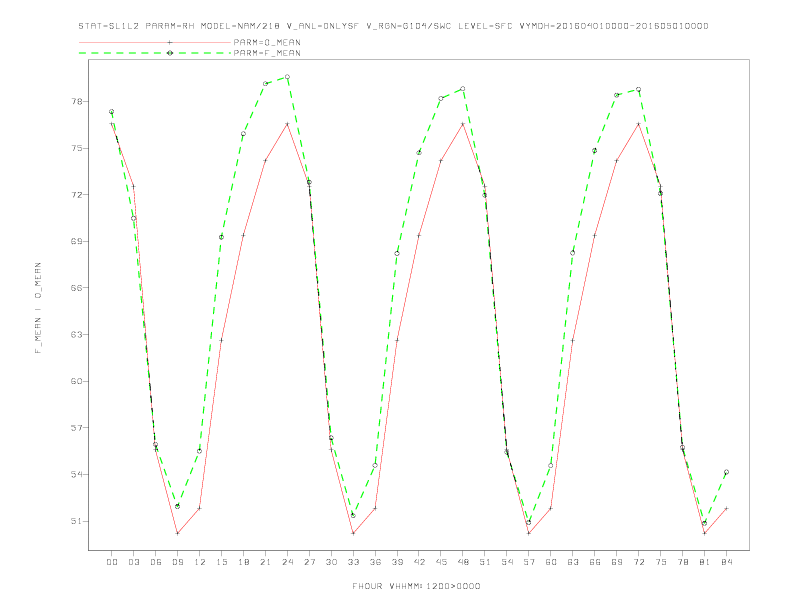Screen dimensions: 792x612
Task: Click the O_MEAN plus marker at hour 72
Action: pos(638,124)
